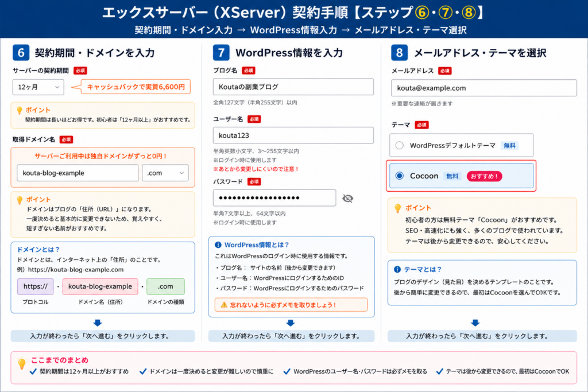Select the WordPressデフォルトテーマ radio button

click(x=400, y=145)
